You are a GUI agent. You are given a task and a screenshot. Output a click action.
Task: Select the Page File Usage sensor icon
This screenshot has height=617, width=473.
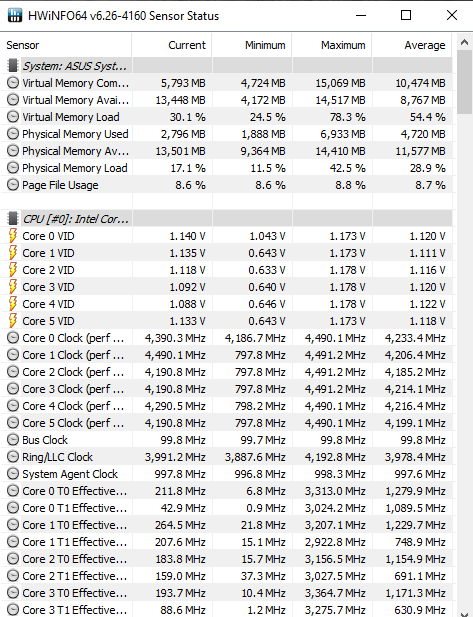(13, 185)
